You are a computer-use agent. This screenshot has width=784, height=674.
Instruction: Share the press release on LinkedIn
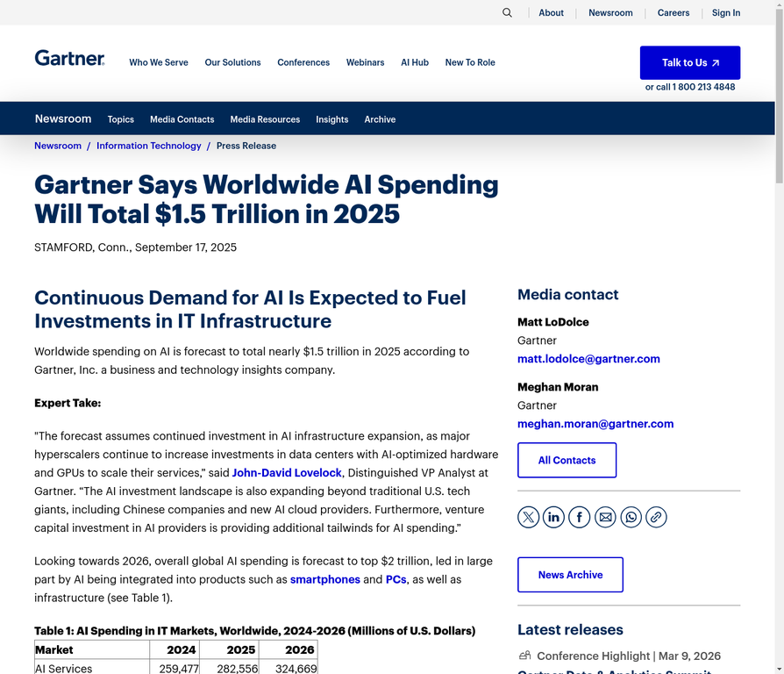click(x=553, y=517)
